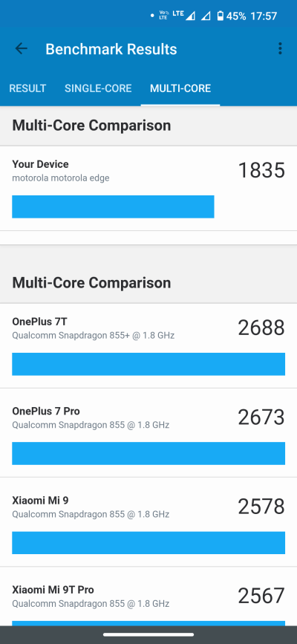Switch to the RESULT tab
297x644 pixels.
click(27, 88)
